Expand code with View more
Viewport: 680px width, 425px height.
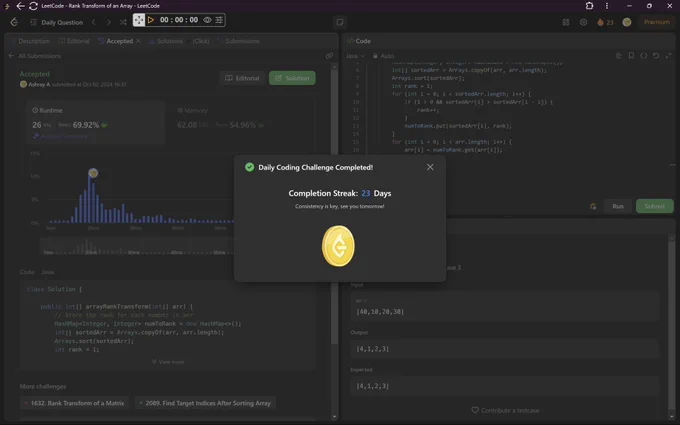pos(168,362)
